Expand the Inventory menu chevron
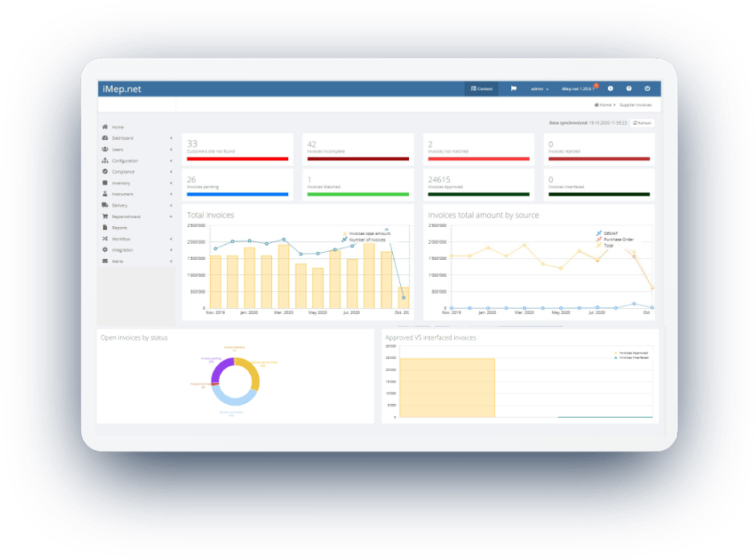The width and height of the screenshot is (756, 560). pyautogui.click(x=171, y=183)
